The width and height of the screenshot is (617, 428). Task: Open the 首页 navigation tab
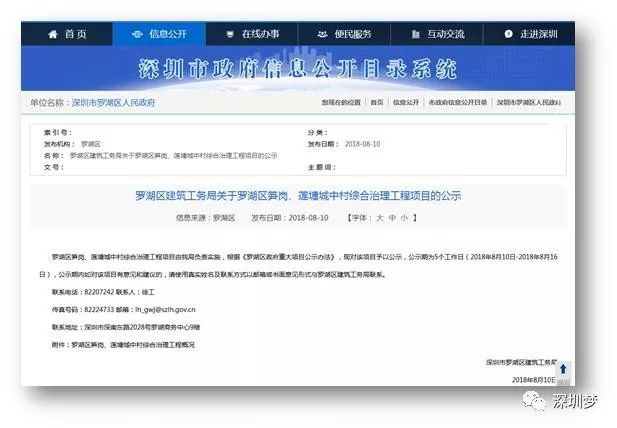76,34
